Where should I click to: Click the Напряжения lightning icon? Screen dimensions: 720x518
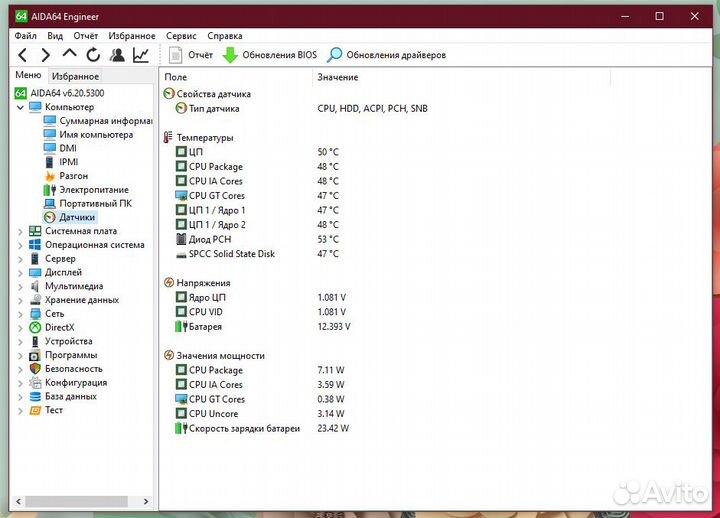coord(169,283)
